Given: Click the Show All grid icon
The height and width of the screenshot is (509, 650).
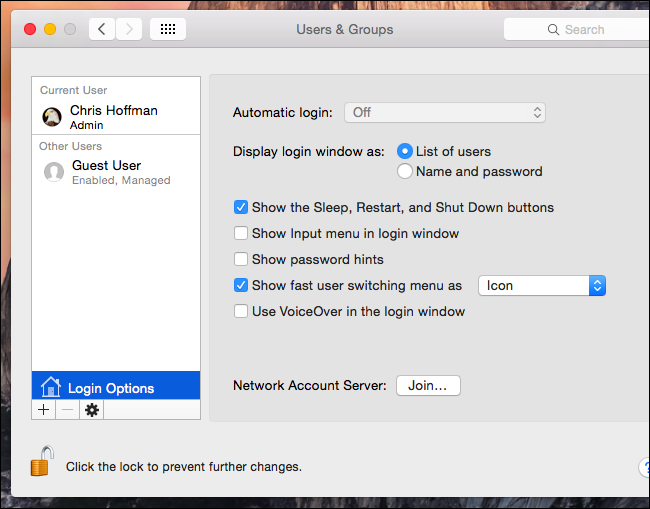Looking at the screenshot, I should [168, 29].
